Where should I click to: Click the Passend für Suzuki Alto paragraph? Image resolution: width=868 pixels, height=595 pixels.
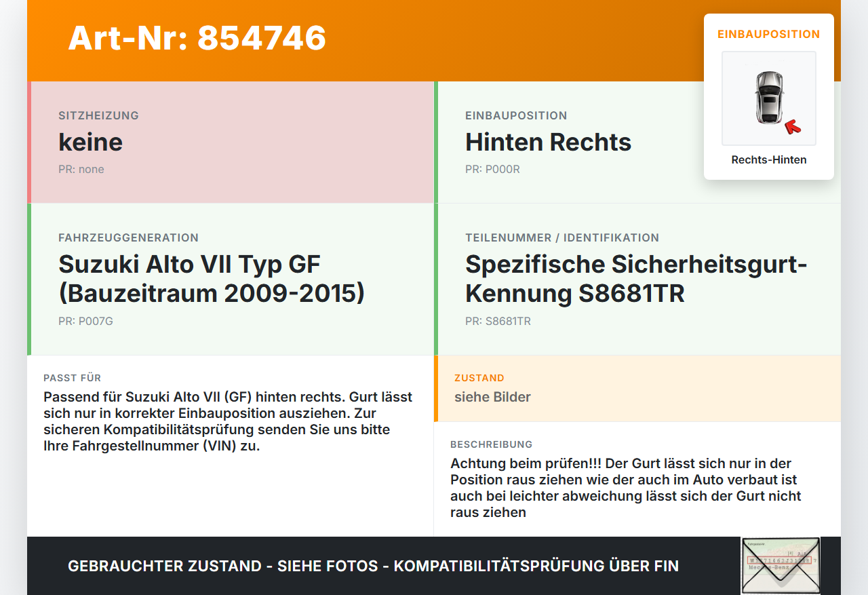[228, 421]
